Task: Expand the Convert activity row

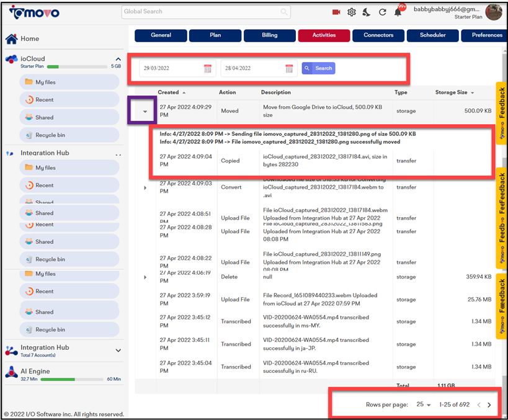Action: click(x=145, y=188)
